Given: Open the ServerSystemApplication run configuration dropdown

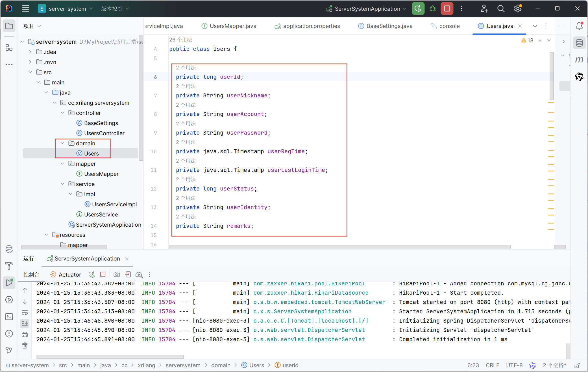Looking at the screenshot, I should (366, 9).
